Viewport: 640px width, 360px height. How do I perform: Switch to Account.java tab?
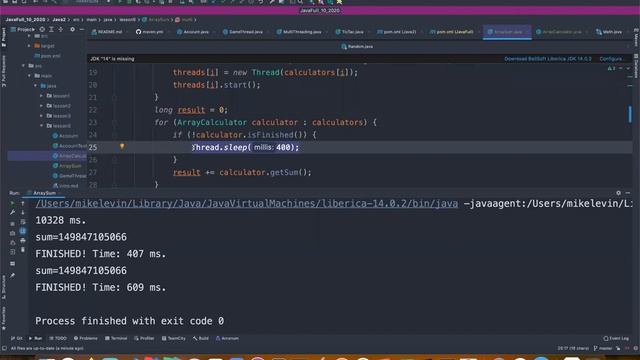click(x=193, y=32)
